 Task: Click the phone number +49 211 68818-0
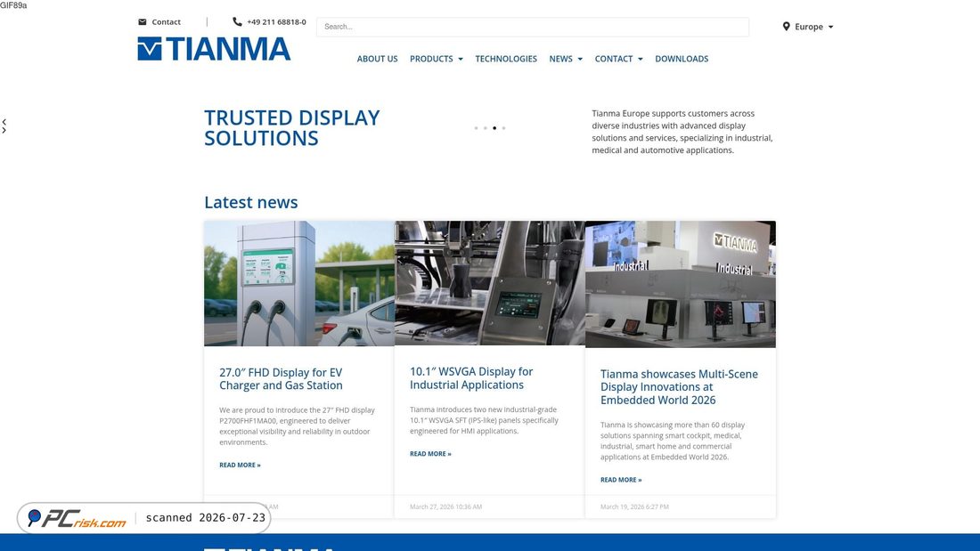(276, 22)
